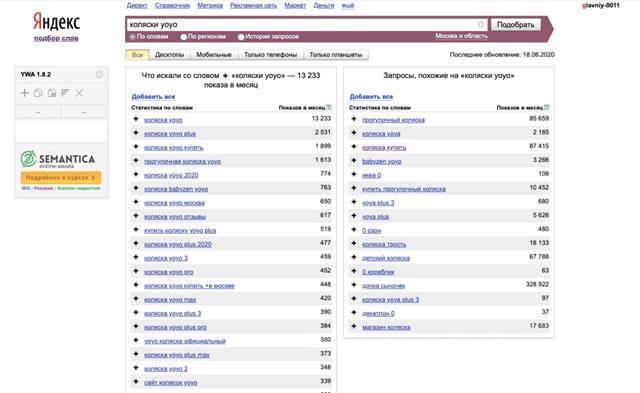Open 'Деньги' in the top menu
This screenshot has height=393, width=640.
pos(324,5)
